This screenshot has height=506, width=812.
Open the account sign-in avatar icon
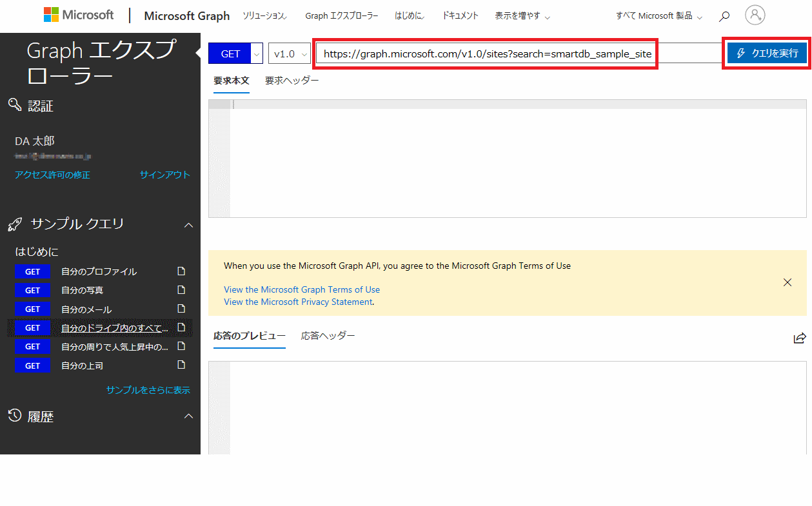coord(755,15)
